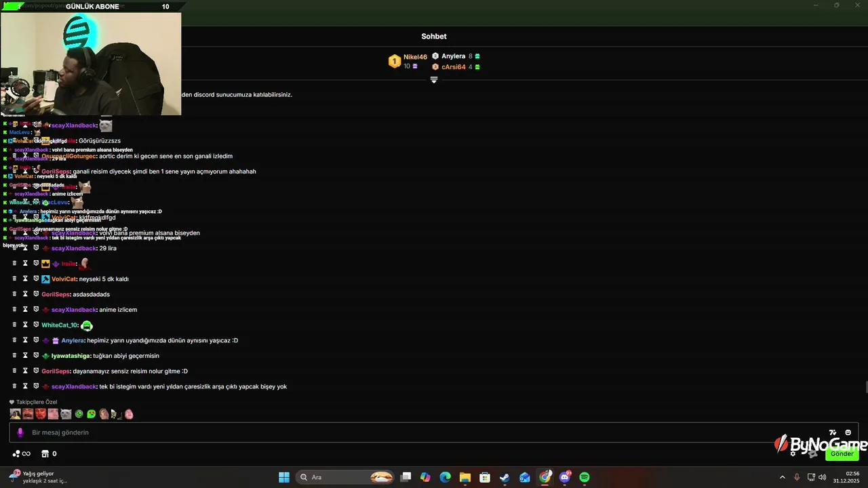Screen dimensions: 868x488
Task: Open Microsoft Store from the taskbar
Action: pyautogui.click(x=485, y=477)
